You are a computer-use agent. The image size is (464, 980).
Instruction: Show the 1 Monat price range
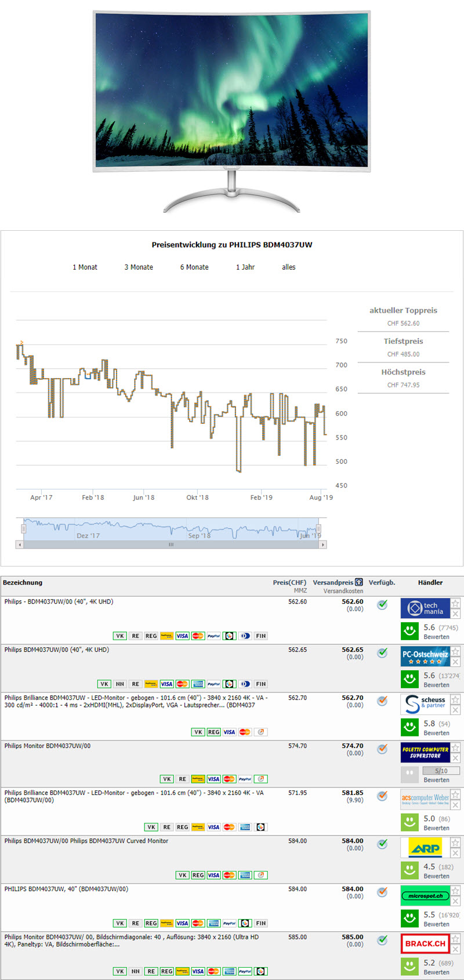[x=85, y=267]
